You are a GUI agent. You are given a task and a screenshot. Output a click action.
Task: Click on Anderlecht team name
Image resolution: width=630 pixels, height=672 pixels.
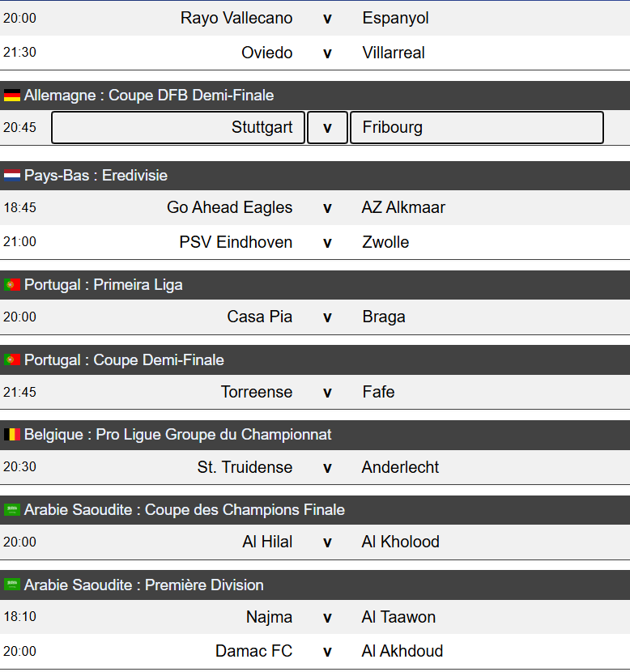[400, 467]
